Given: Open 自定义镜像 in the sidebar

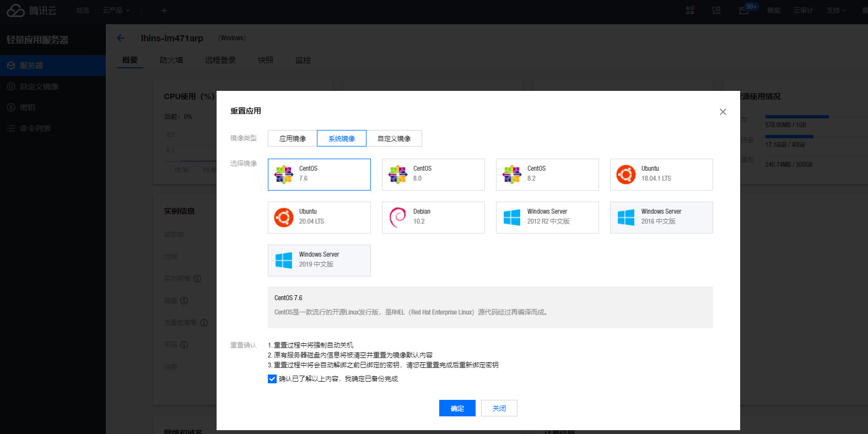Looking at the screenshot, I should [53, 86].
